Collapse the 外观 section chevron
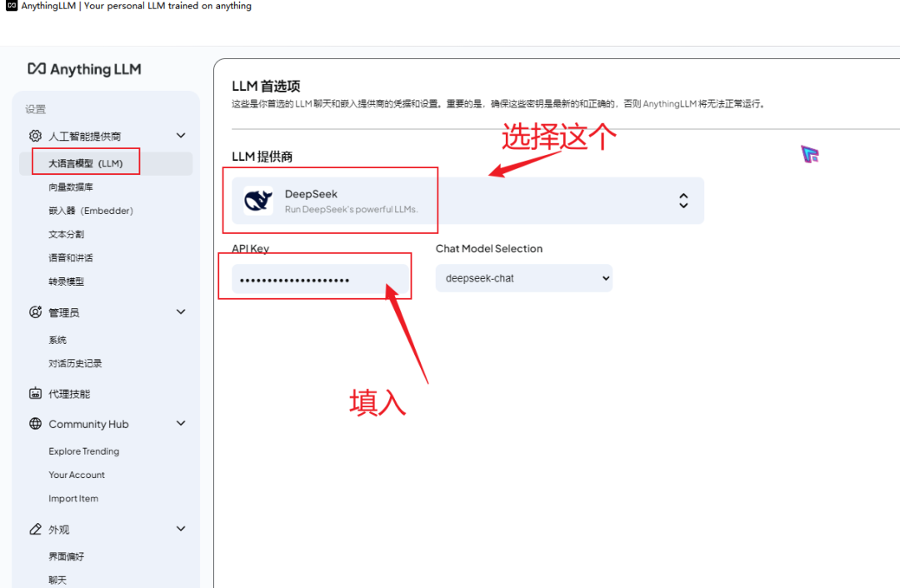 coord(181,529)
